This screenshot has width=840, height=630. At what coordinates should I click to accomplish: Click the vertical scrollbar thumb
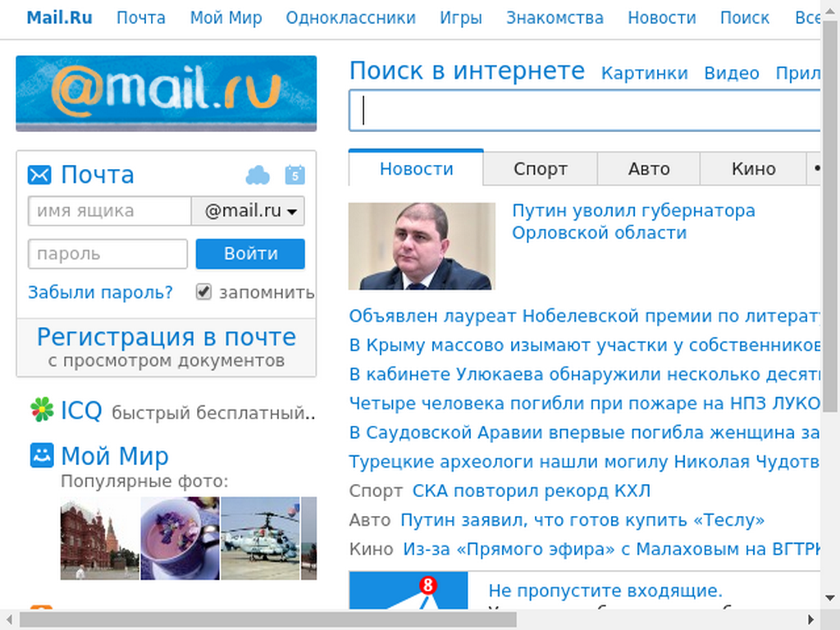[x=830, y=217]
